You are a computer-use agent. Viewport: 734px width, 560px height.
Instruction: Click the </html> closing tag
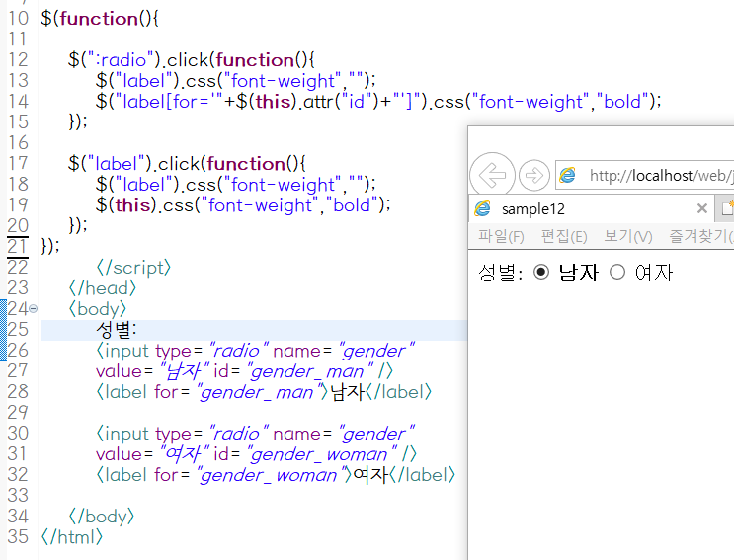71,537
